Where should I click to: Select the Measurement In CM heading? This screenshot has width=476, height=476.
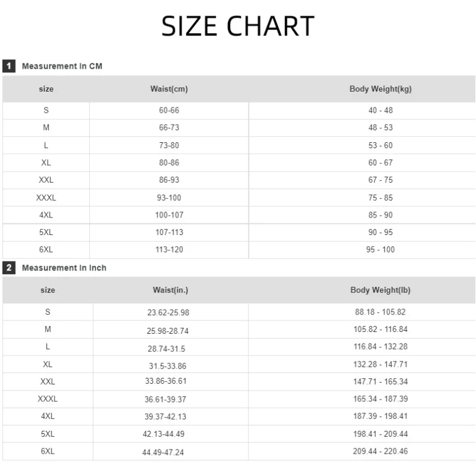[62, 66]
